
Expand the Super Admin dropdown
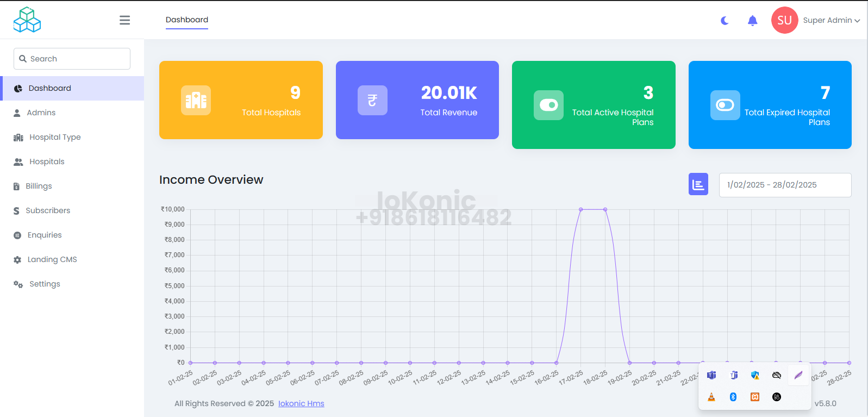(x=831, y=20)
